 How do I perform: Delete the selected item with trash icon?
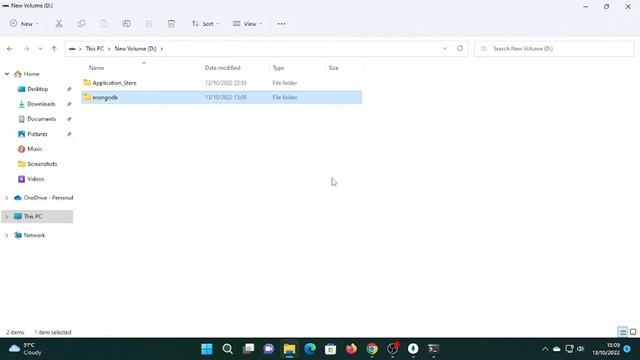click(171, 24)
